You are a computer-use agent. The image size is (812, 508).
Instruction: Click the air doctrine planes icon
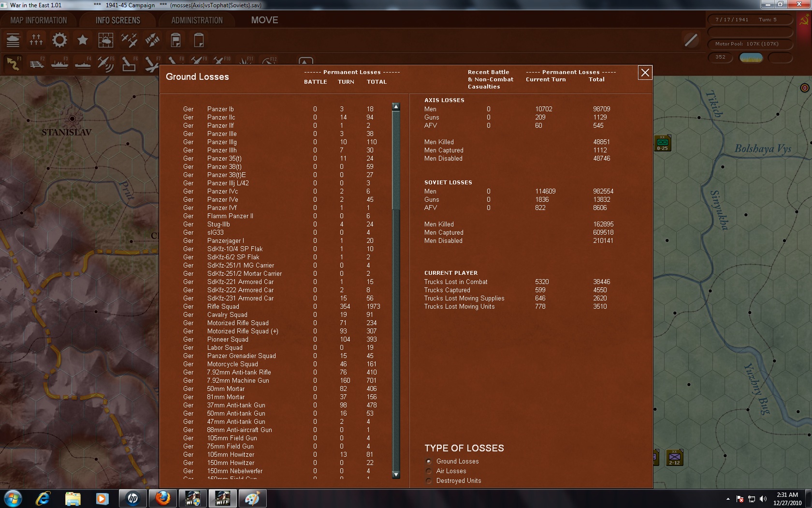(x=129, y=40)
